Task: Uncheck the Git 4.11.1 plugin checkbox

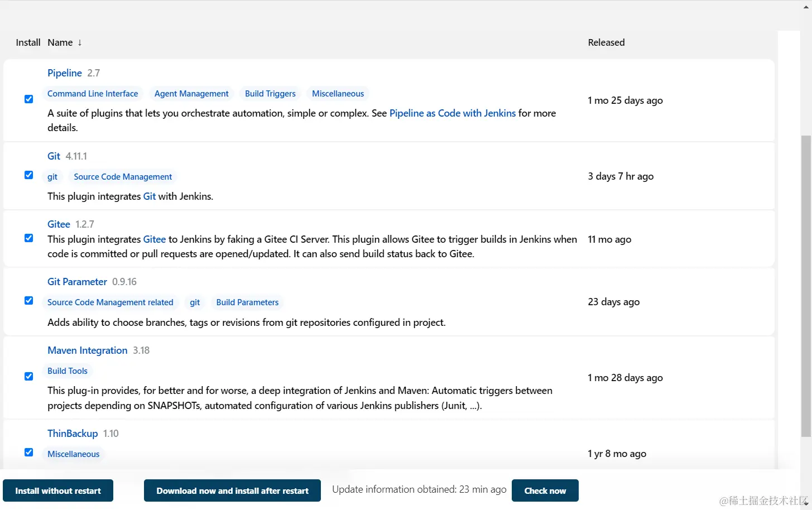Action: [x=29, y=175]
